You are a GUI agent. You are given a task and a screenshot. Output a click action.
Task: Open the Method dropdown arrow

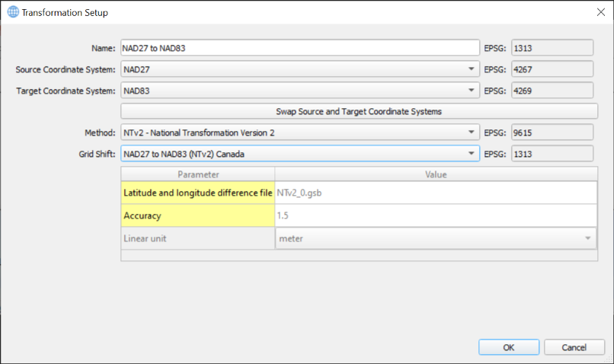pos(471,133)
